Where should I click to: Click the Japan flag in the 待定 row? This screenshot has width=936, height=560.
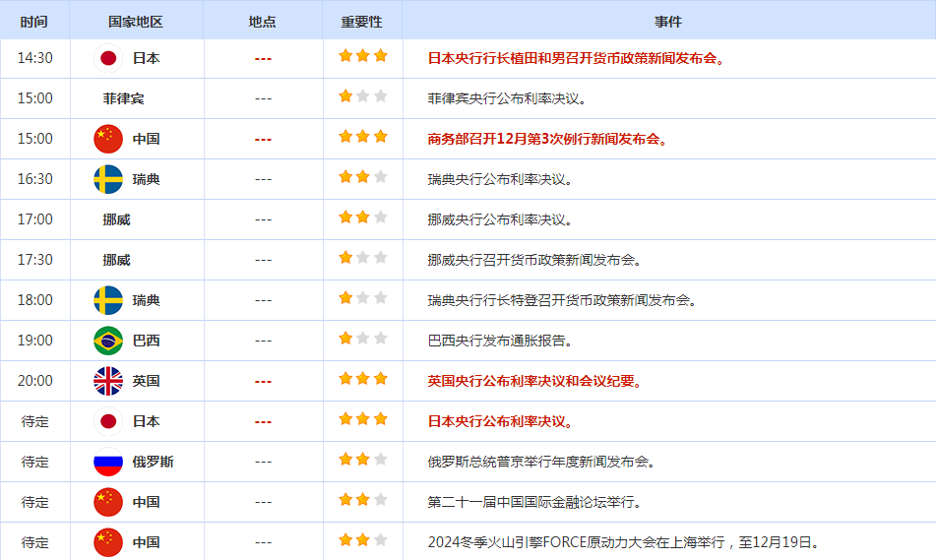click(108, 421)
